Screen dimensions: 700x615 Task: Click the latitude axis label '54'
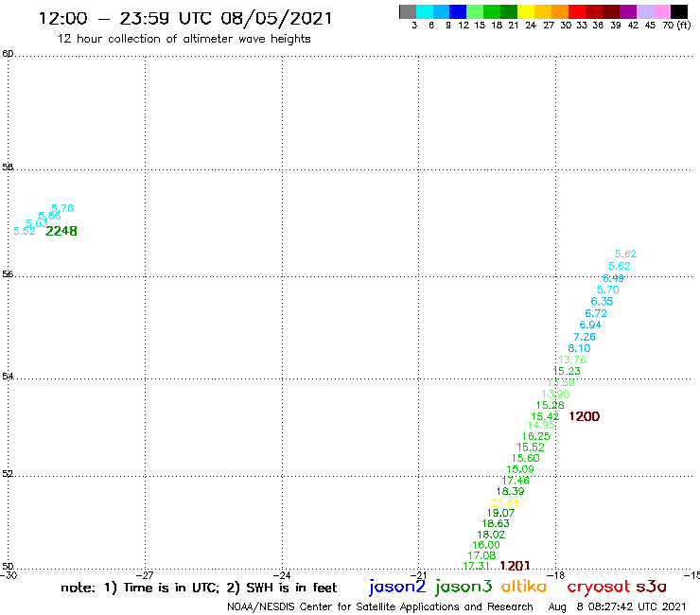coord(8,376)
